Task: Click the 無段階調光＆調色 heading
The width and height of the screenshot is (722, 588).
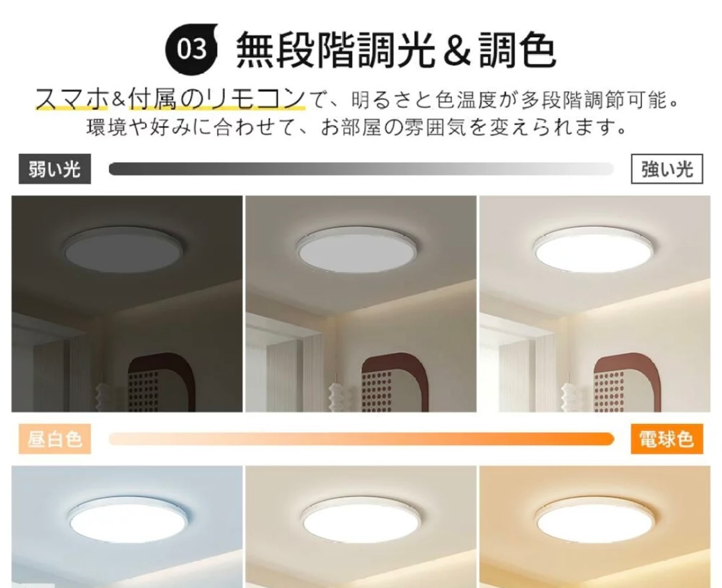Action: tap(396, 50)
